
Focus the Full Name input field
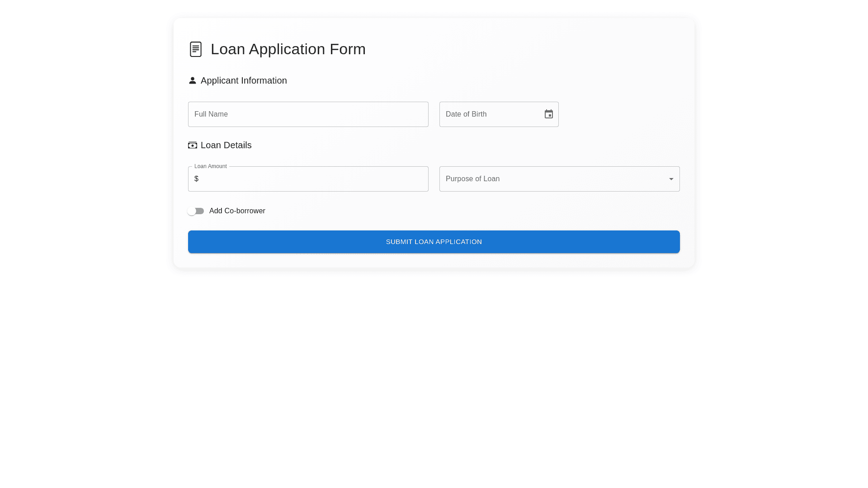click(308, 114)
